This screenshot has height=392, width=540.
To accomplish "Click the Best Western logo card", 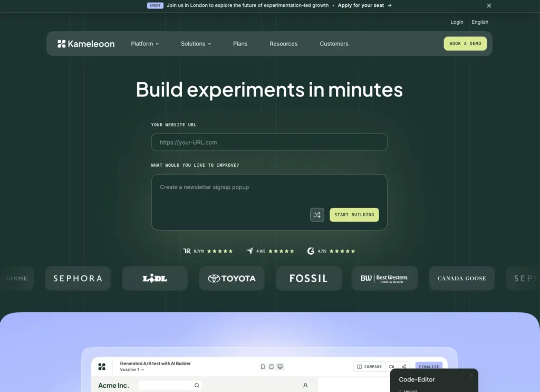I will click(384, 279).
